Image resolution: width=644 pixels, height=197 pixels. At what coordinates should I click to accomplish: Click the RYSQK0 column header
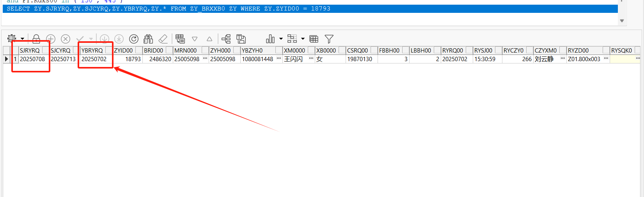point(625,51)
